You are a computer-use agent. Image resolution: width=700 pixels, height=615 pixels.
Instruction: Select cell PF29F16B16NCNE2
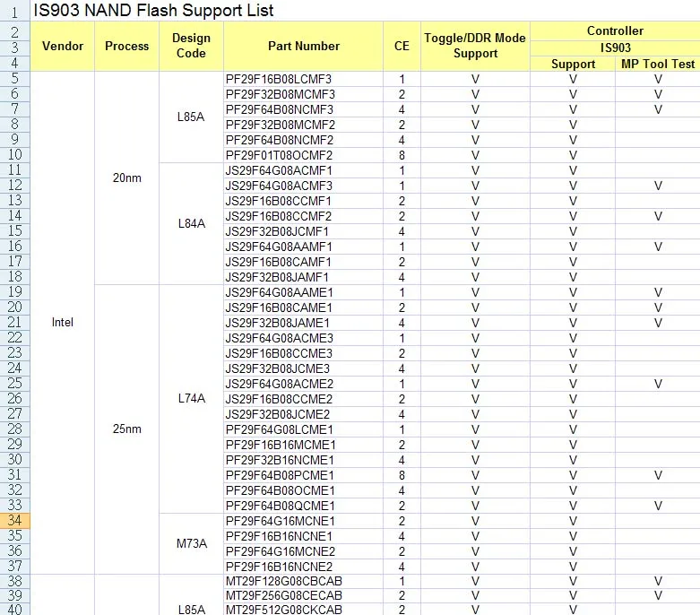(x=303, y=567)
